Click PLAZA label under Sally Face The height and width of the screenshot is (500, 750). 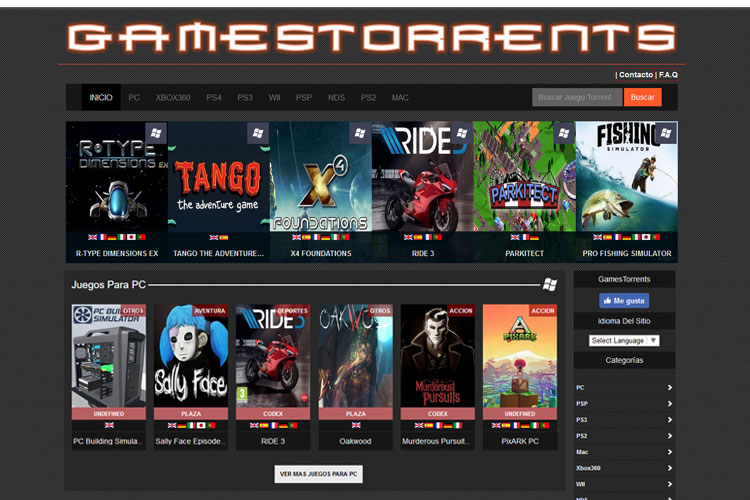191,414
